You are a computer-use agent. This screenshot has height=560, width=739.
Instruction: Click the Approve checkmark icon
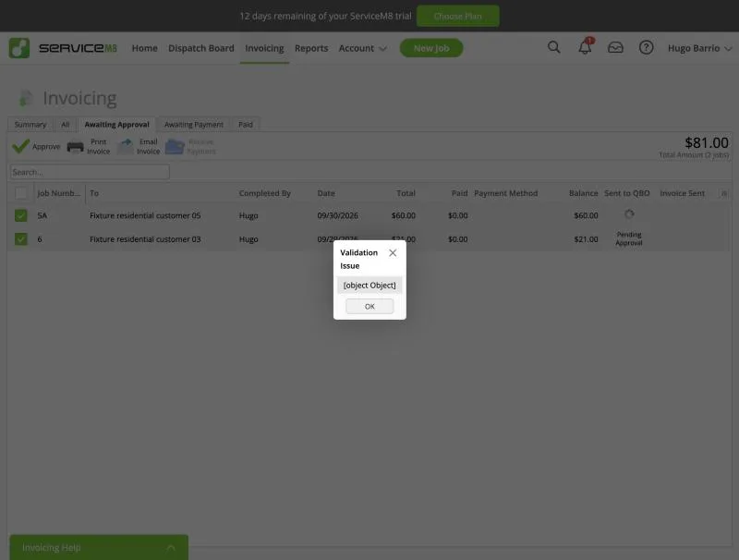(20, 146)
